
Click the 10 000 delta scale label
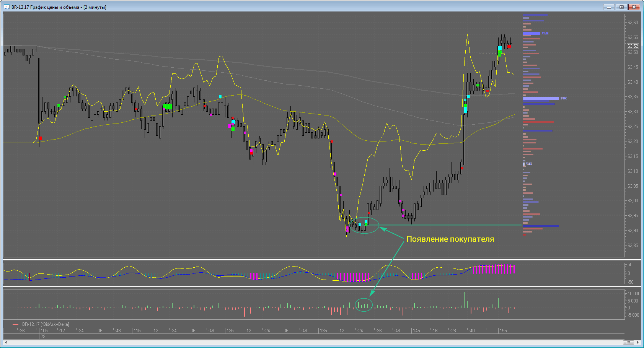634,294
